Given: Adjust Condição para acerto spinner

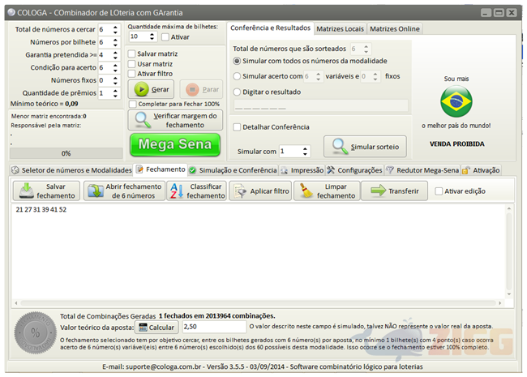Looking at the screenshot, I should (x=115, y=68).
